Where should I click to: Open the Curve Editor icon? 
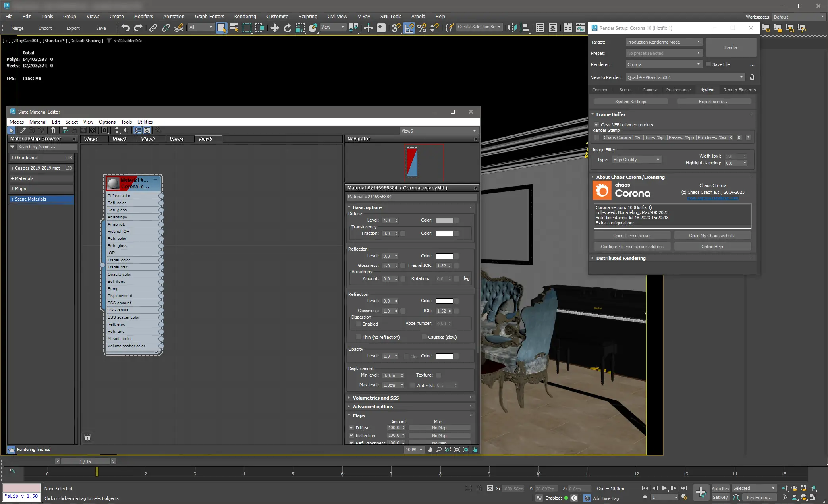580,28
